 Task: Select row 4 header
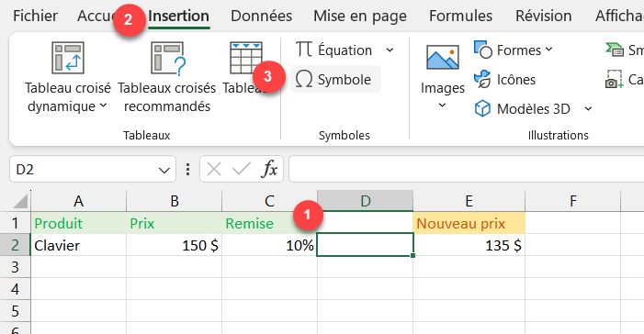tap(16, 289)
